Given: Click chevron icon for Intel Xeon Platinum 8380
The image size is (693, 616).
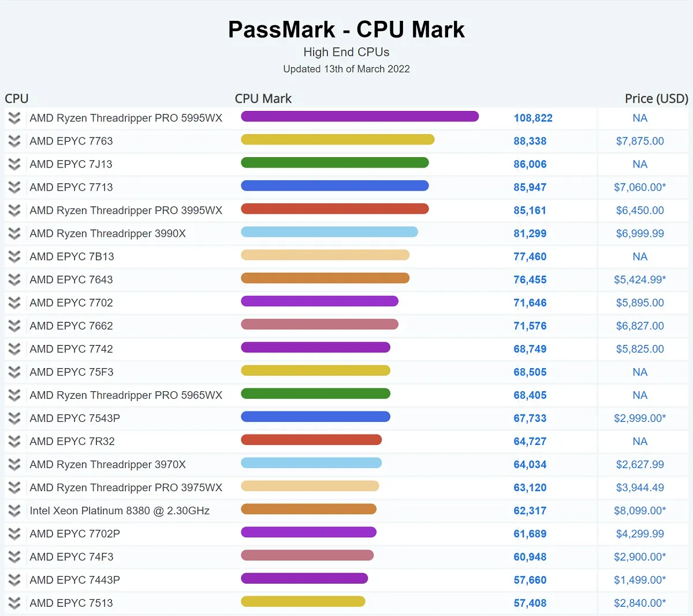Looking at the screenshot, I should (x=14, y=511).
